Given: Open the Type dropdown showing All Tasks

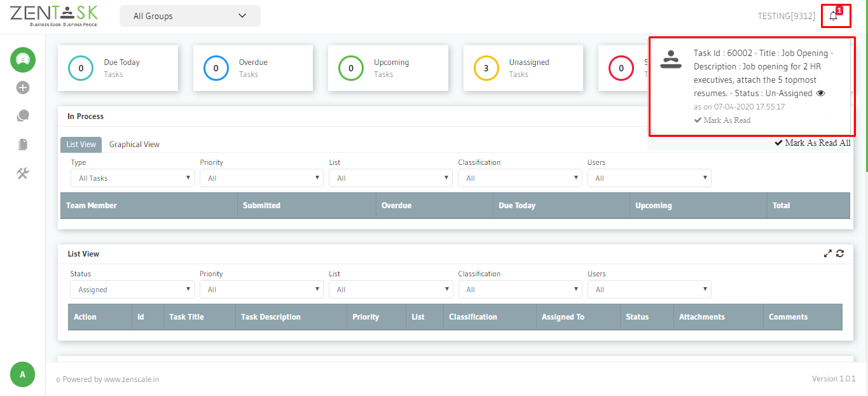Looking at the screenshot, I should (132, 178).
